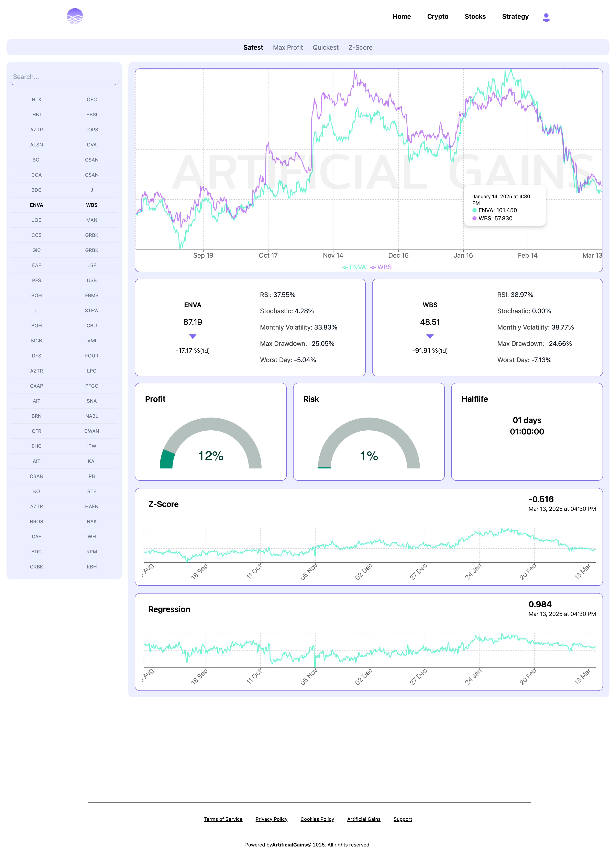This screenshot has width=616, height=864.
Task: Toggle the WBS series in chart legend
Action: [x=381, y=267]
